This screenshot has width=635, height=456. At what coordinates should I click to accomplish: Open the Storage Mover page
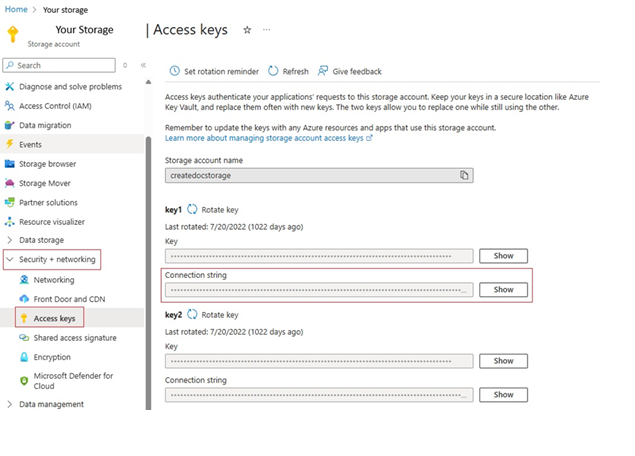45,183
